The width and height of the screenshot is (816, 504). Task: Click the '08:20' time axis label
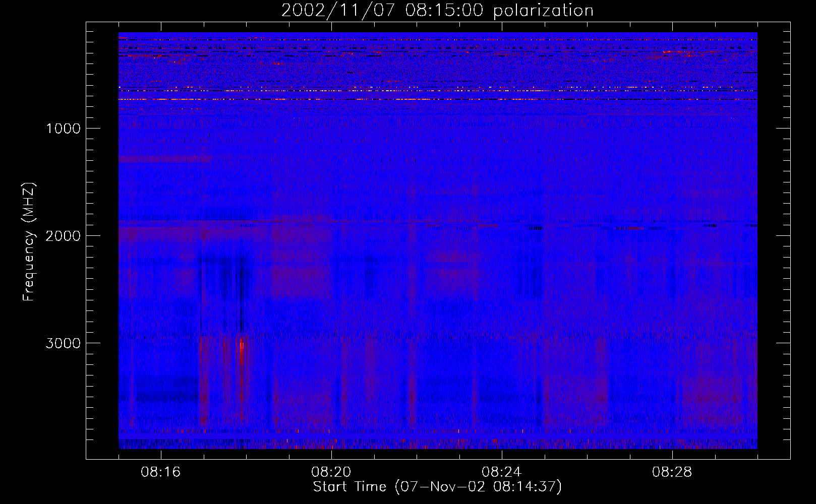331,472
